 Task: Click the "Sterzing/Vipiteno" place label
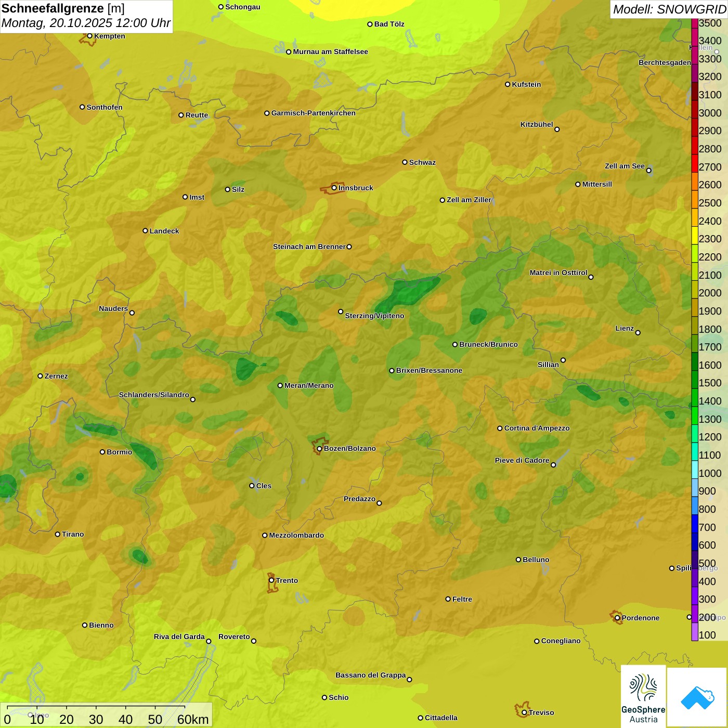(x=374, y=316)
